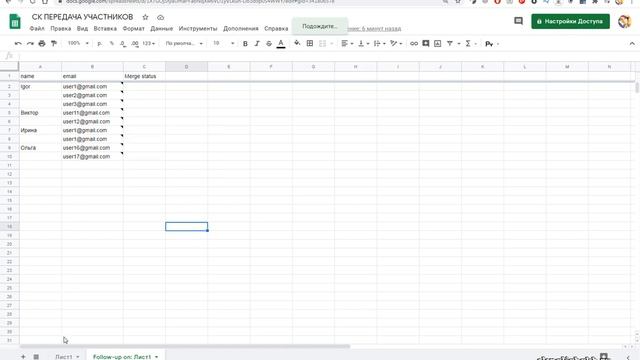Open the text wrapping dropdown
Image resolution: width=640 pixels, height=360 pixels.
point(379,43)
